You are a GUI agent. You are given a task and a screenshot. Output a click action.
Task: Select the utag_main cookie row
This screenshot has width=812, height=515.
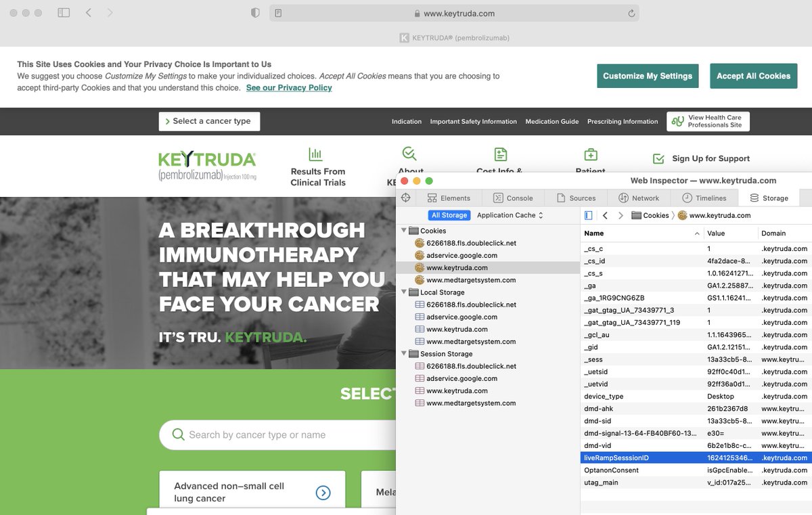point(696,483)
